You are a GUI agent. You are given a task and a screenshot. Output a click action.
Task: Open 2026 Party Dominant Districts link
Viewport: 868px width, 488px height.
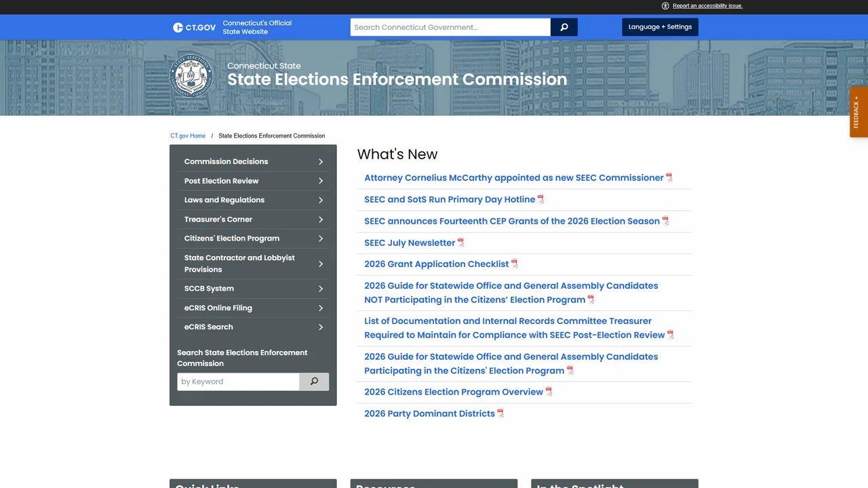click(x=429, y=413)
